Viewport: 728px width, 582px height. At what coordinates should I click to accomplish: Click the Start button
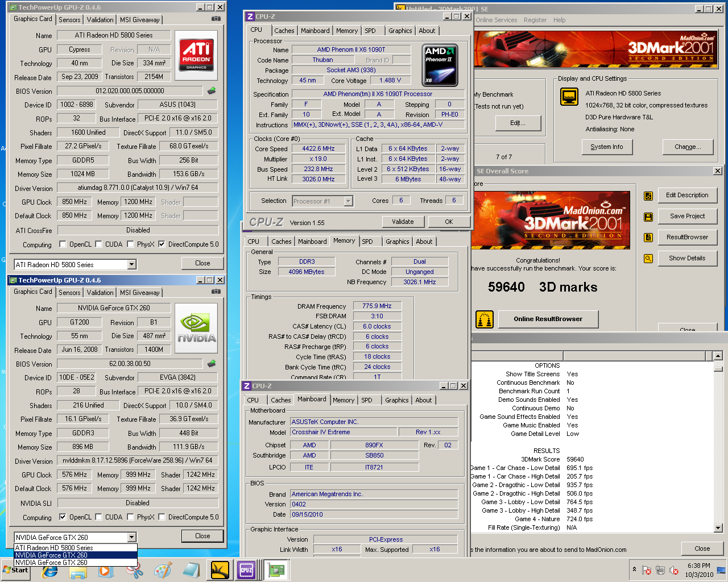[16, 570]
